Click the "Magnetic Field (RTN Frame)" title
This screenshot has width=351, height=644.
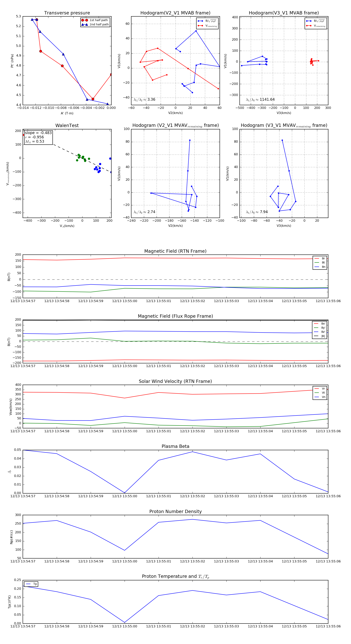coord(175,251)
